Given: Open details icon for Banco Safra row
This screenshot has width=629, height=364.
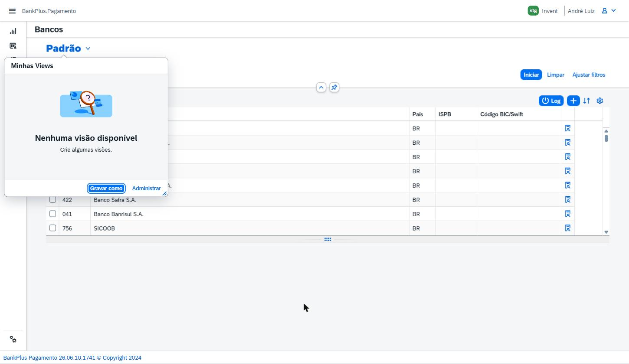Looking at the screenshot, I should [567, 199].
